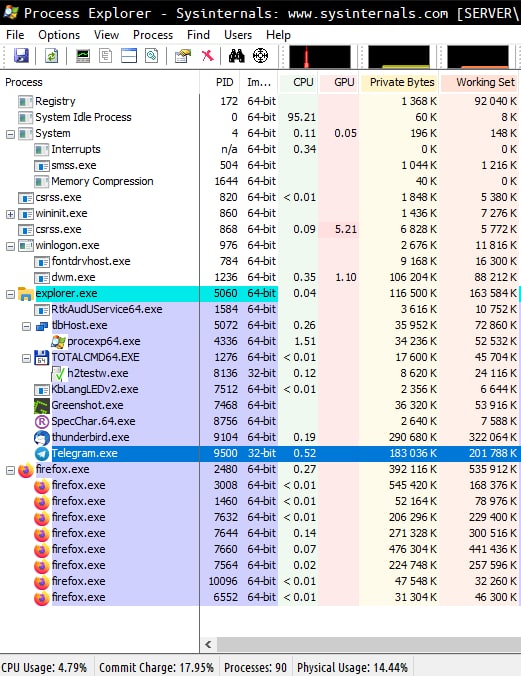This screenshot has width=521, height=676.
Task: Open the Users menu
Action: [238, 34]
